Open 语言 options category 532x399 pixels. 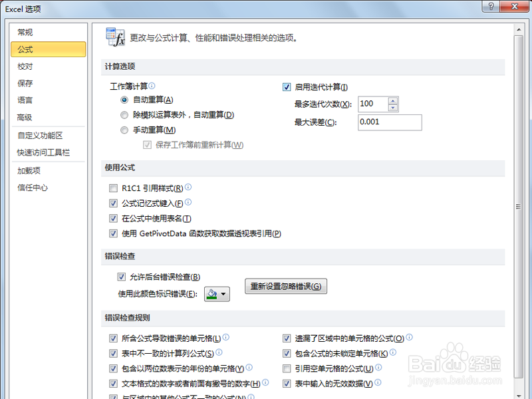click(x=48, y=100)
